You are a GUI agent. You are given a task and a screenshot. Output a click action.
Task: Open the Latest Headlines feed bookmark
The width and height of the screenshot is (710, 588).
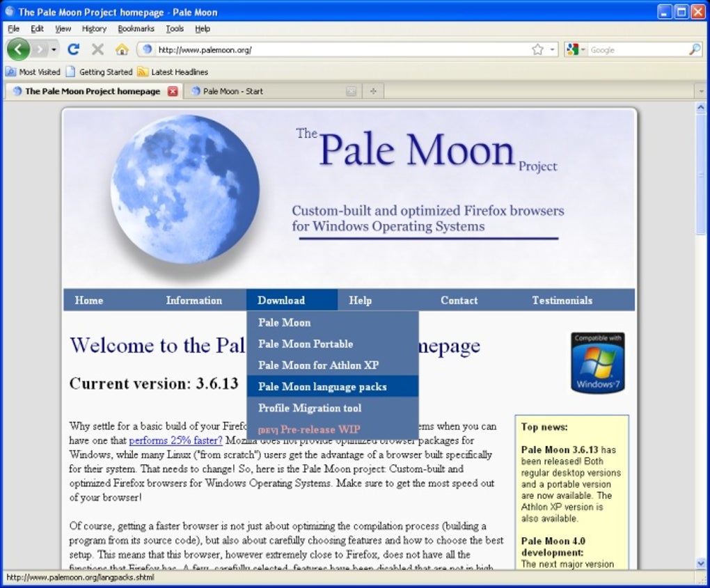pyautogui.click(x=173, y=72)
